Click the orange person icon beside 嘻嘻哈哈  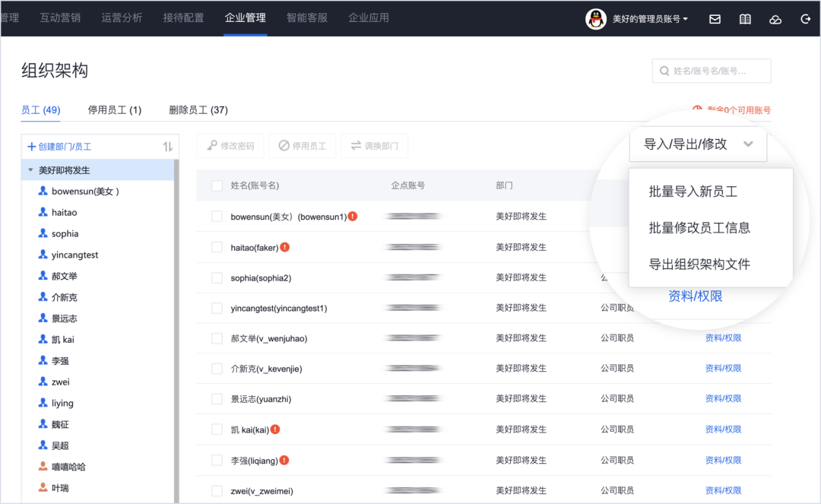43,466
